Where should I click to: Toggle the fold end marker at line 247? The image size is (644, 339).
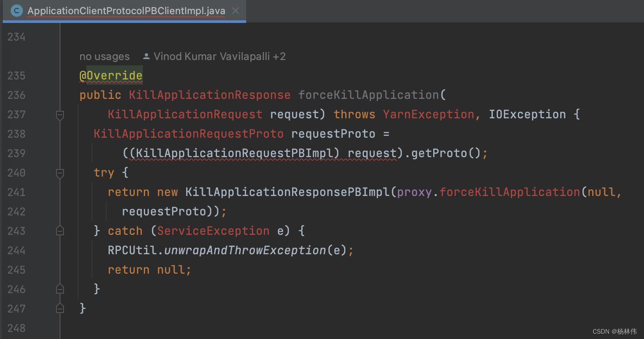(x=60, y=309)
